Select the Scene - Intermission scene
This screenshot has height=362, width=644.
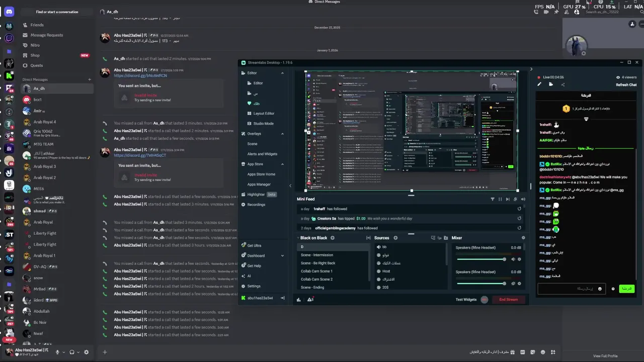[333, 255]
